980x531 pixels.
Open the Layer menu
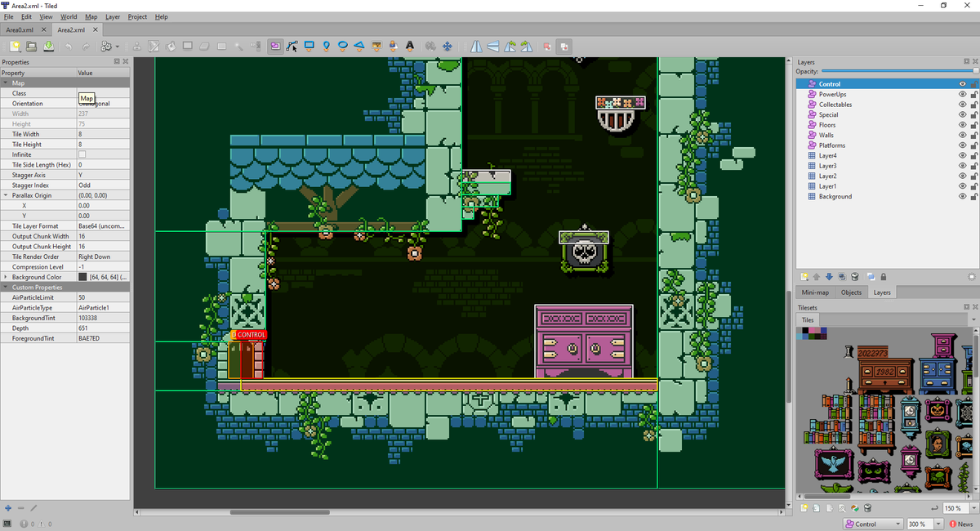click(x=113, y=16)
